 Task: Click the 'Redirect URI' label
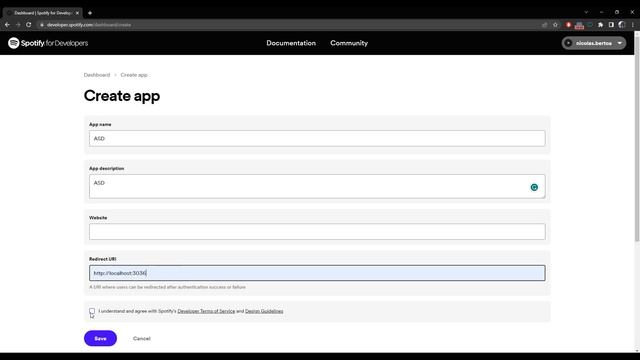coord(102,259)
